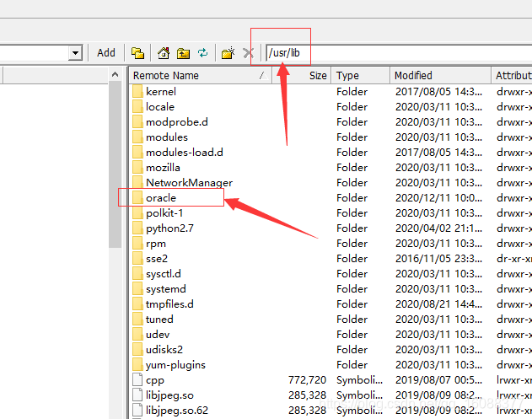Viewport: 532px width, 419px height.
Task: Click the folder icon of yum-plugins
Action: click(x=137, y=365)
